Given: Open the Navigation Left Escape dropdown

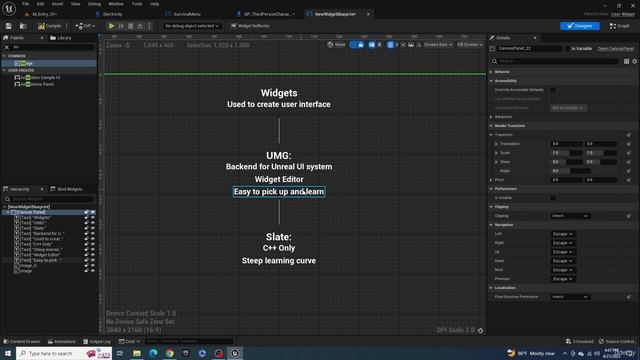Looking at the screenshot, I should (x=563, y=234).
